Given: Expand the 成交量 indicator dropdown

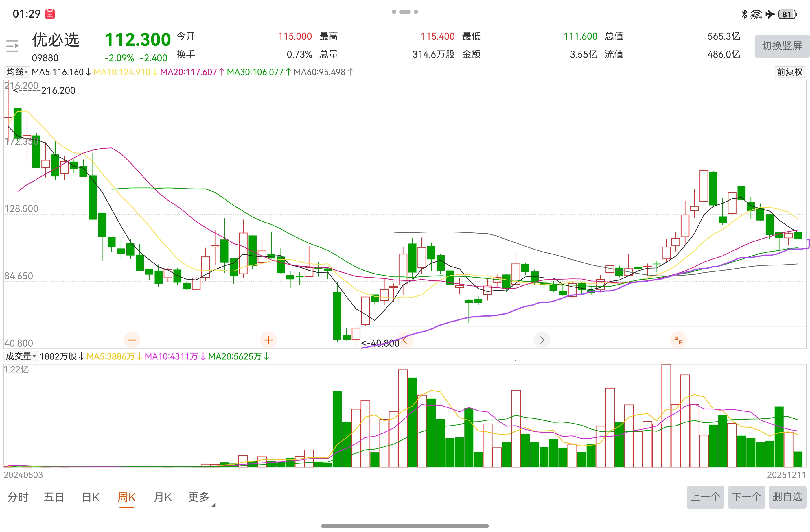Looking at the screenshot, I should pyautogui.click(x=21, y=356).
